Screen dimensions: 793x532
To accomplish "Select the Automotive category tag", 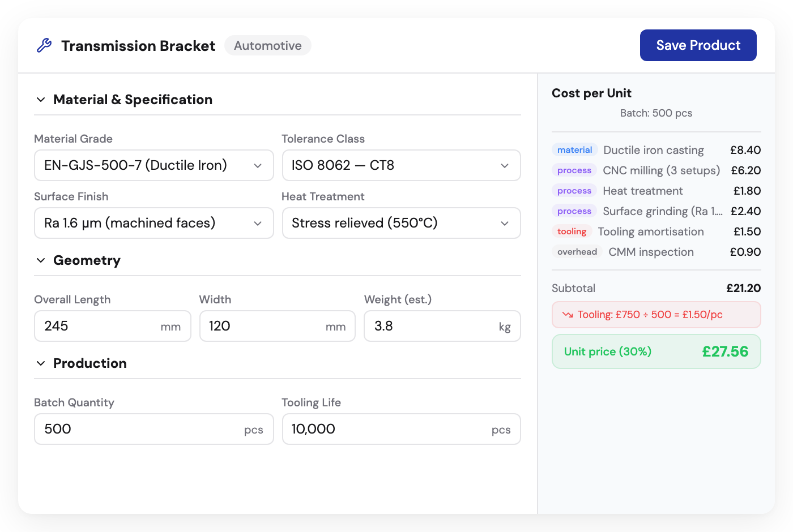I will coord(267,45).
